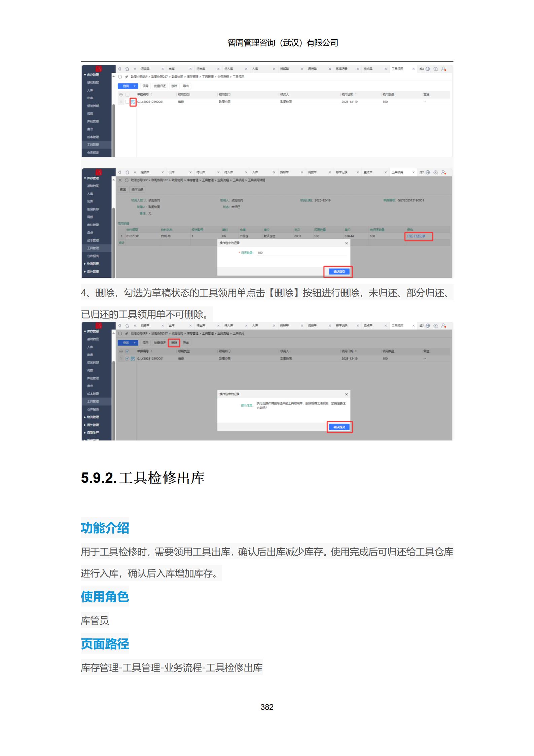Open the 查询 dropdown arrow in the top screenshot
The height and width of the screenshot is (756, 534).
click(x=135, y=86)
